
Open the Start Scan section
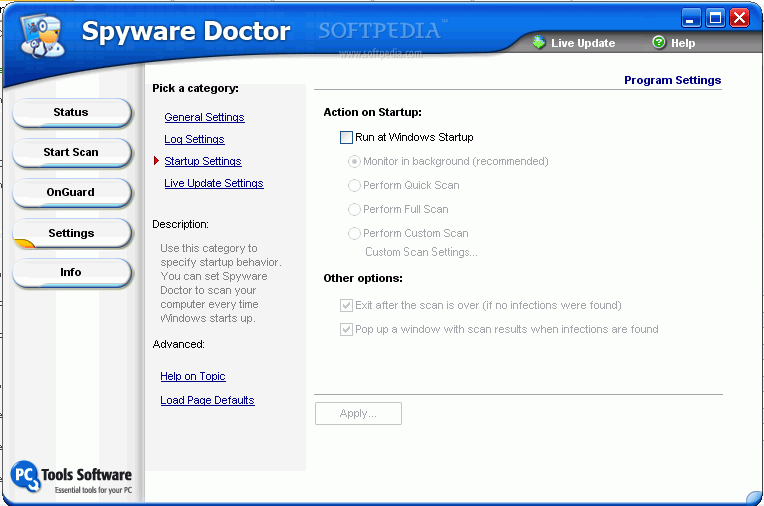coord(72,153)
